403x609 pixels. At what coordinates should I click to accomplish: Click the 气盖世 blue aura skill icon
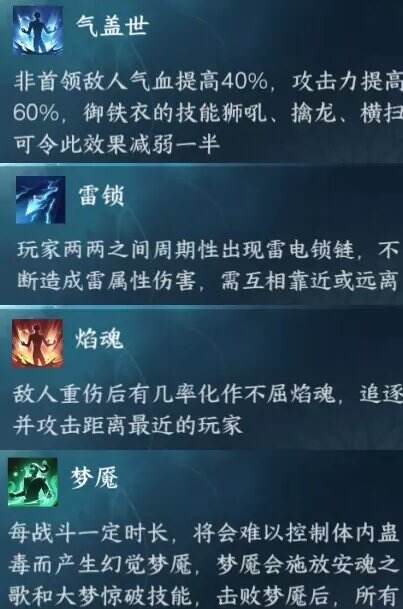(38, 30)
